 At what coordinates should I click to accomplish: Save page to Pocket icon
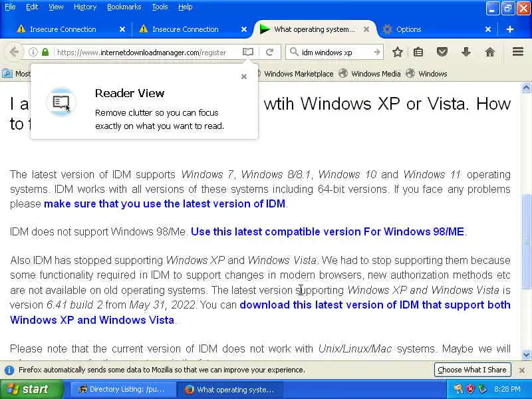(442, 53)
